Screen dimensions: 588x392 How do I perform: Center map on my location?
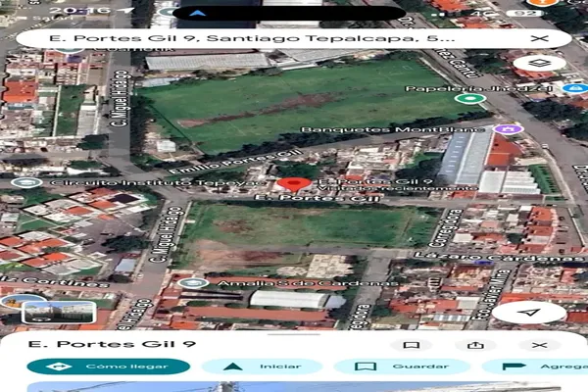pyautogui.click(x=529, y=312)
